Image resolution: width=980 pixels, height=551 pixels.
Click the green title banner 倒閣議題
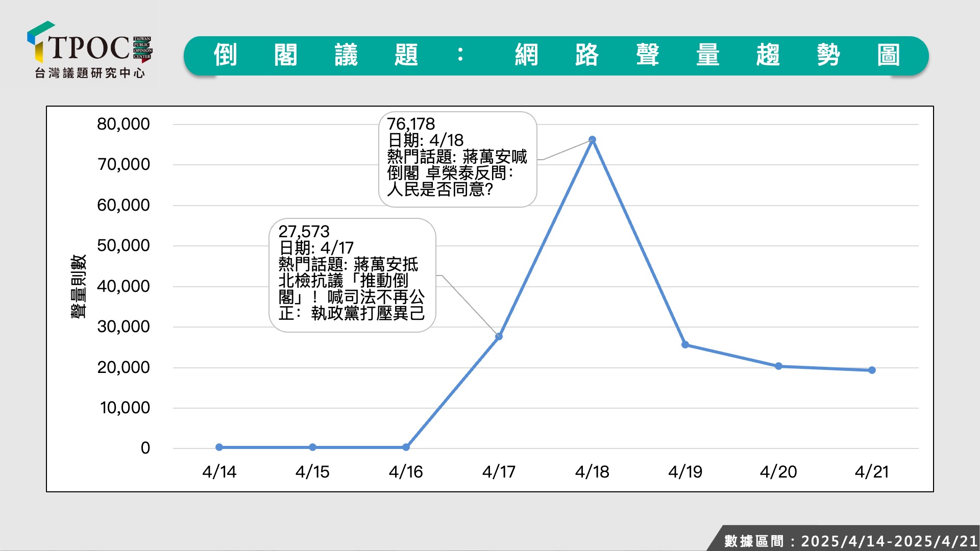pos(556,56)
